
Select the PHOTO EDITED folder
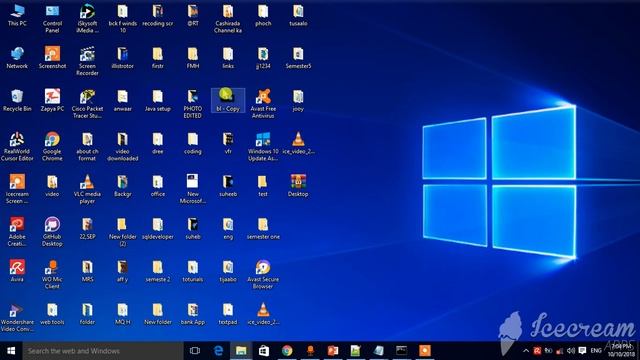tap(193, 104)
